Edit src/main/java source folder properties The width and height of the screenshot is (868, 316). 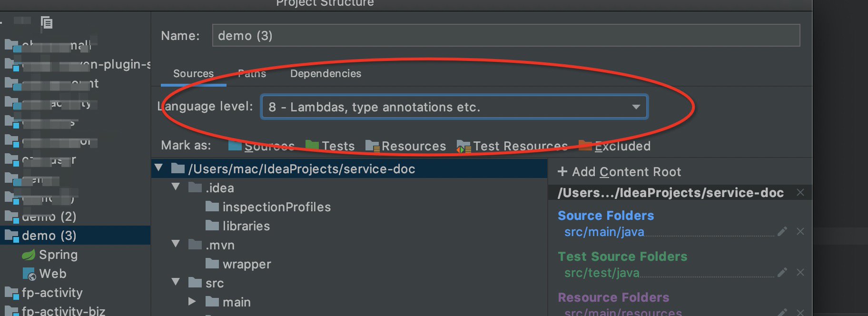[782, 232]
